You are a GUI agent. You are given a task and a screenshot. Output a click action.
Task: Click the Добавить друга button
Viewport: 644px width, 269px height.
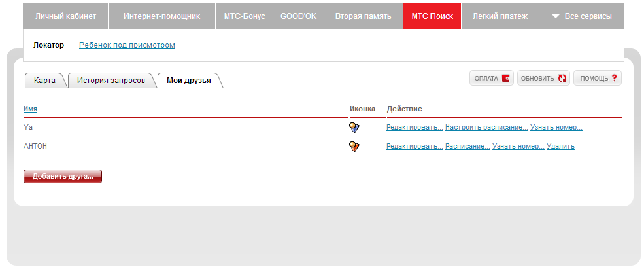(x=63, y=177)
